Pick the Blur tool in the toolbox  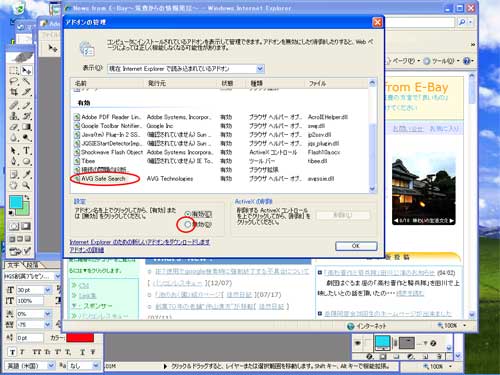pos(14,137)
